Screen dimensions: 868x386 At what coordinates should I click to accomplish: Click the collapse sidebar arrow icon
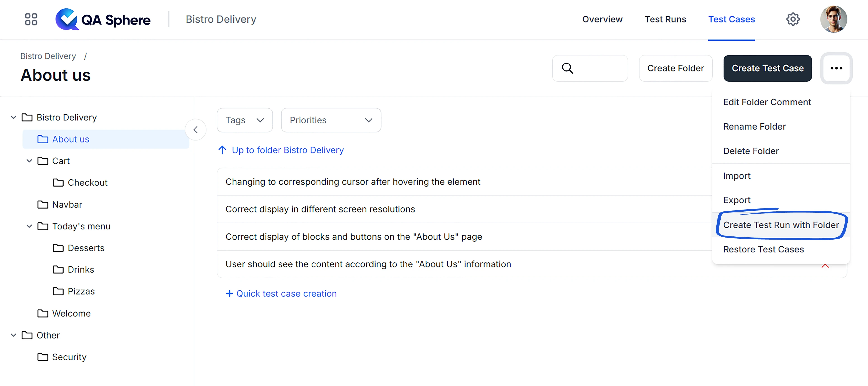196,129
